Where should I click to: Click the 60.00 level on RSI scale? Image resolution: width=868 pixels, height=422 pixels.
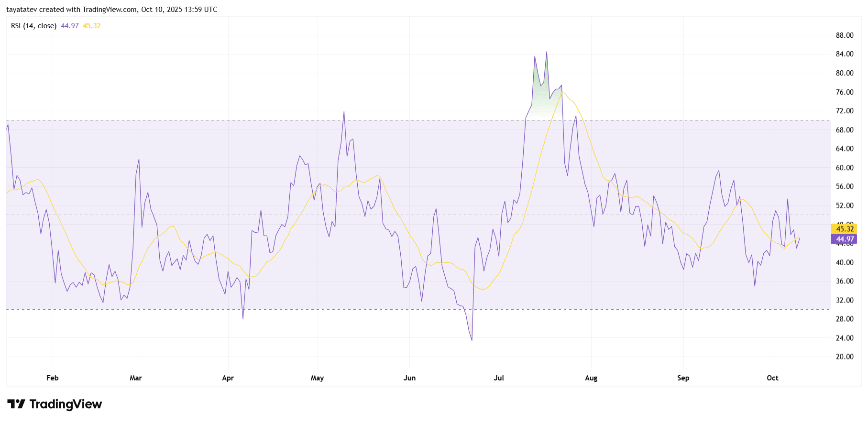tap(844, 168)
